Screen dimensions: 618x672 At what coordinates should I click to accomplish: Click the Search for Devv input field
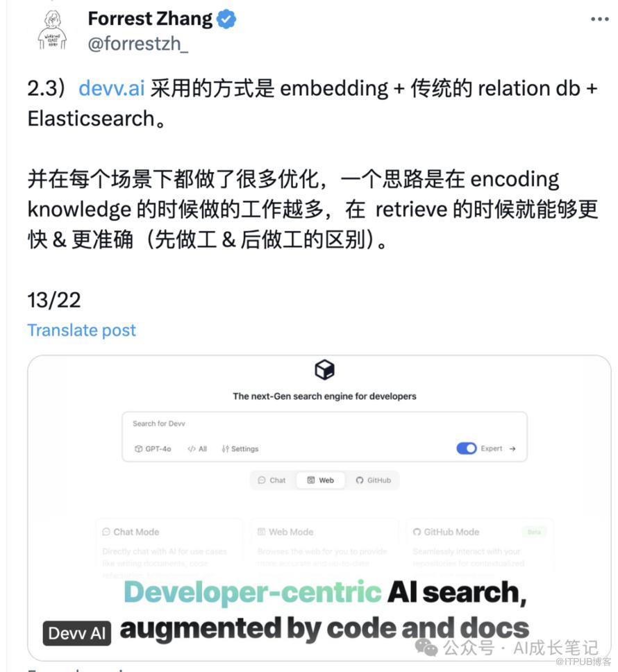pyautogui.click(x=324, y=424)
